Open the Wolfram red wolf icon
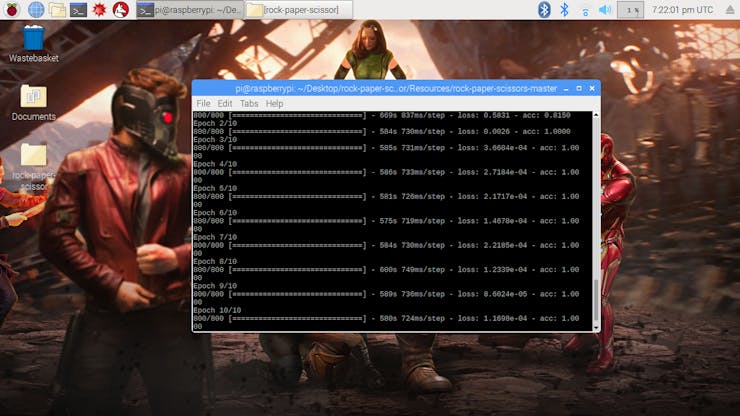Screen dimensions: 740x416 click(121, 9)
